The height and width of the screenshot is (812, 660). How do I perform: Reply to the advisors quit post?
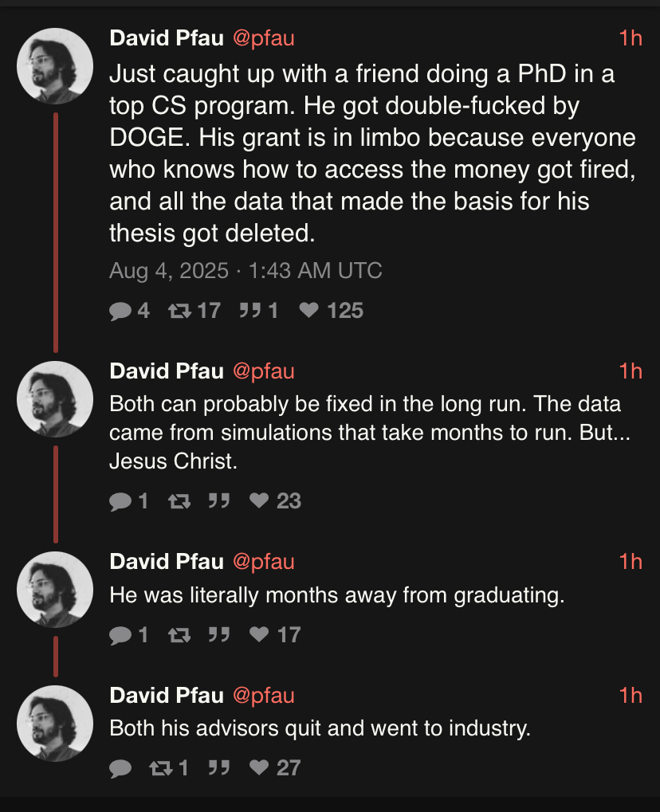coord(121,767)
